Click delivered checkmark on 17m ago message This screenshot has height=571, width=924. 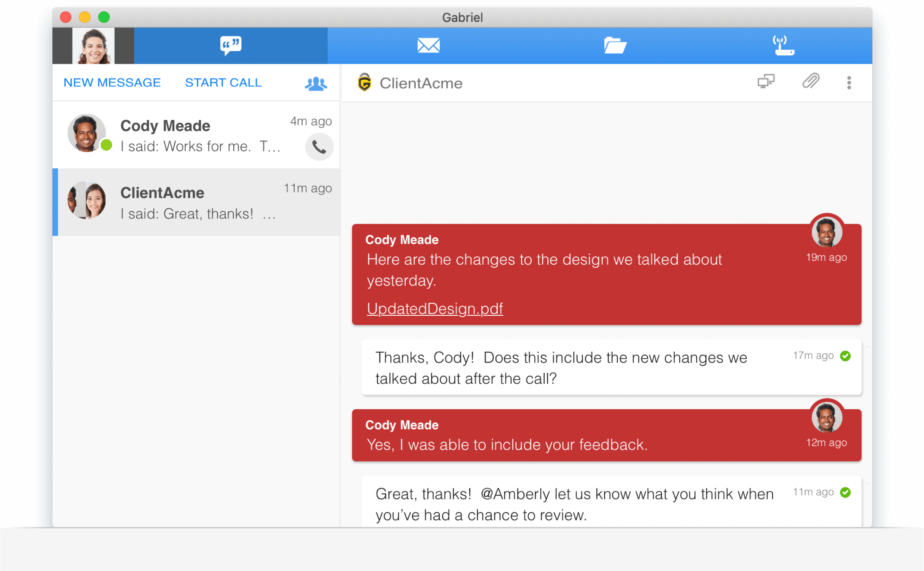(846, 356)
